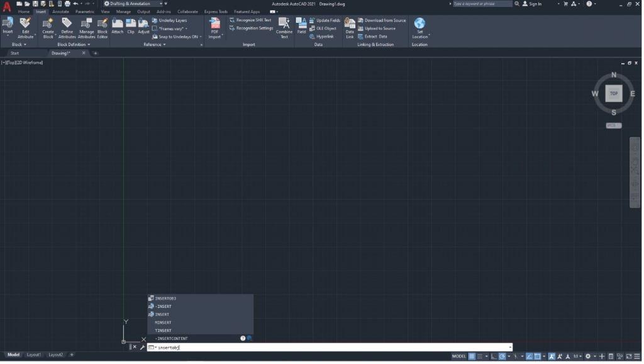The height and width of the screenshot is (364, 644).
Task: Toggle snap mode in status bar
Action: click(480, 356)
